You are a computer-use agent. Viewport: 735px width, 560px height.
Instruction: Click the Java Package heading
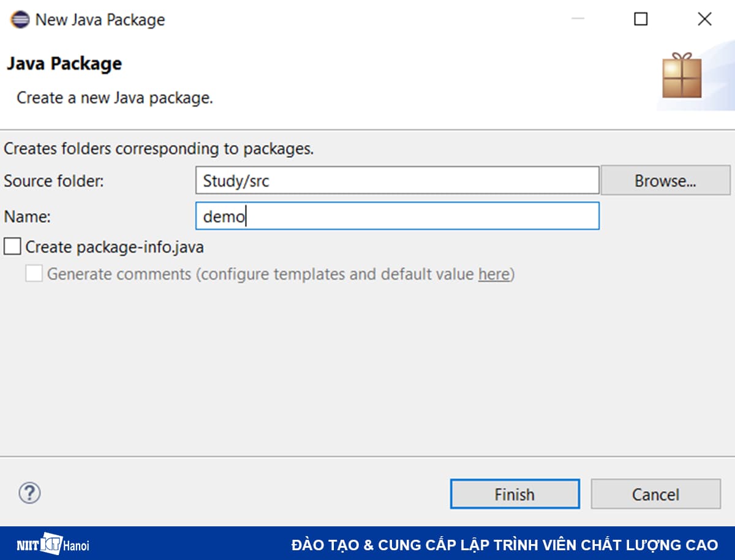click(64, 64)
